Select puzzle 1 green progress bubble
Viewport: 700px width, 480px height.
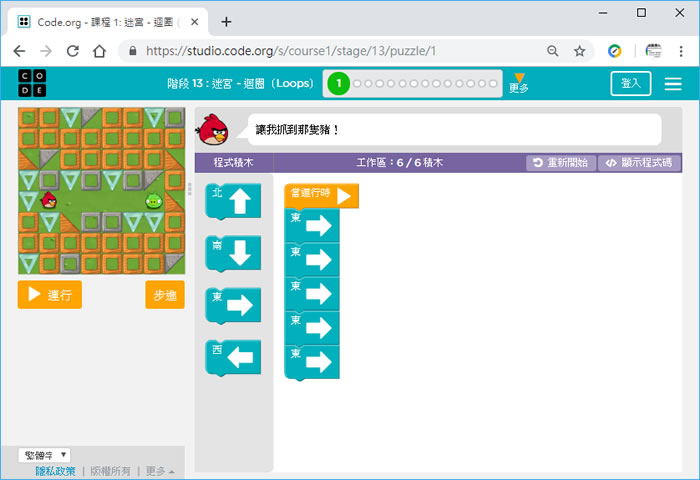[x=338, y=83]
